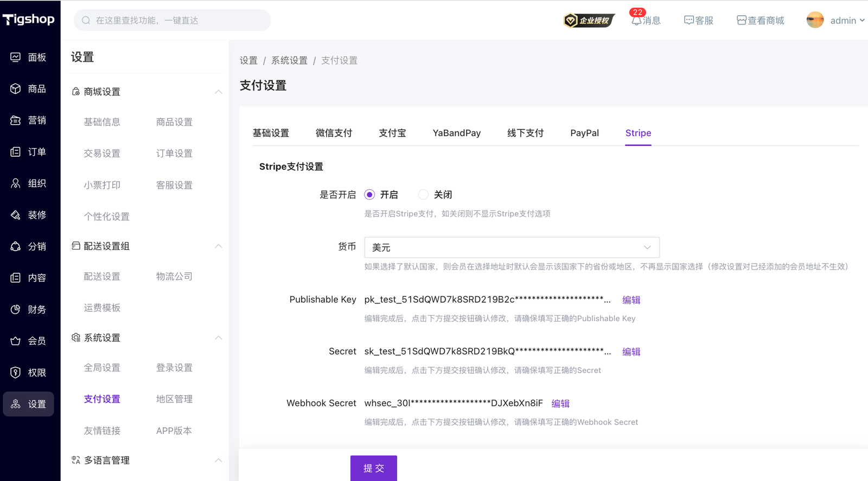
Task: Open the 货币 currency dropdown
Action: 512,247
